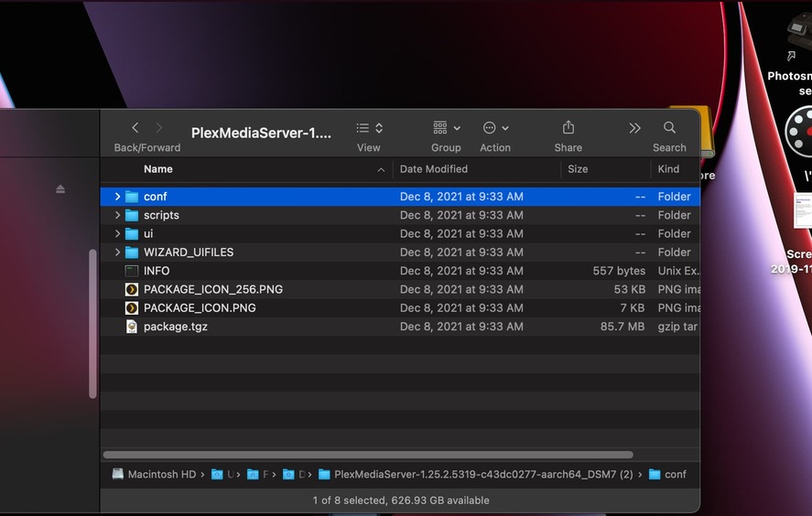
Task: Expand the scripts folder
Action: (117, 215)
